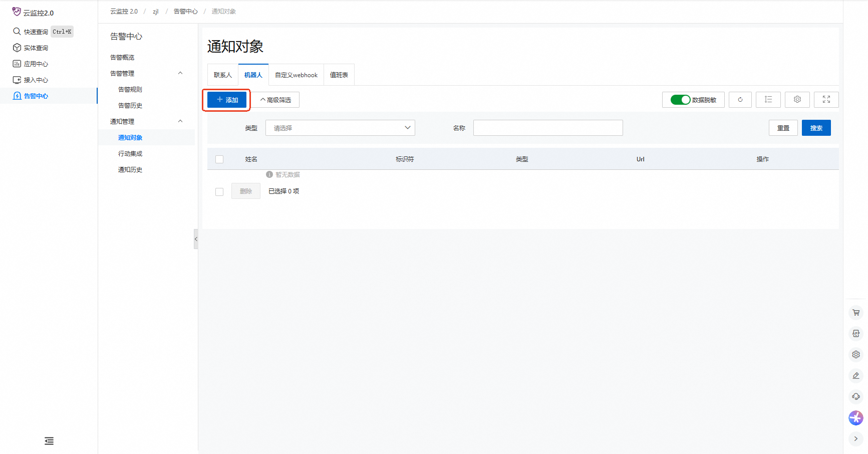The image size is (868, 454).
Task: Switch to 机器人 tab
Action: 253,75
